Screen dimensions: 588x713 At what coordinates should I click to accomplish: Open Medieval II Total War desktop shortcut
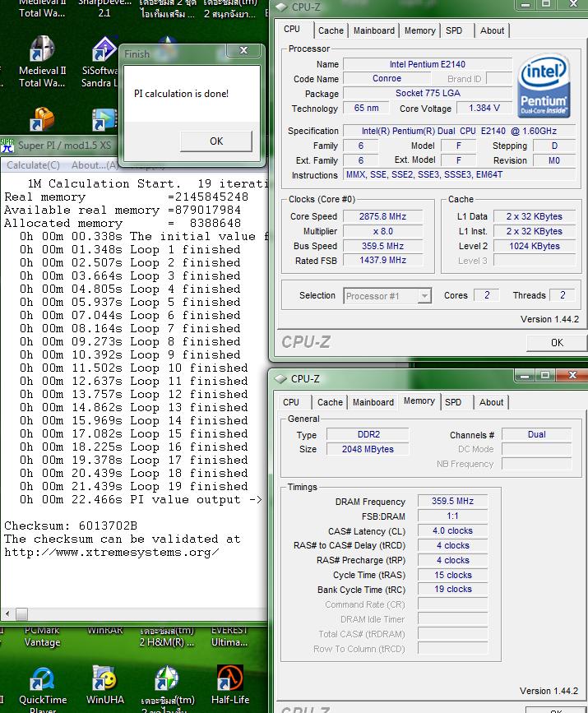pos(42,62)
